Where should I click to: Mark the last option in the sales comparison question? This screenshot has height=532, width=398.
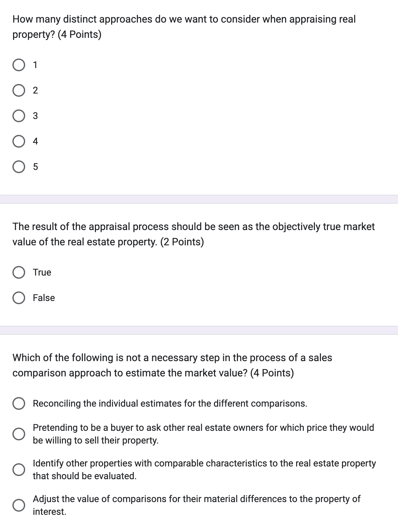coord(19,506)
